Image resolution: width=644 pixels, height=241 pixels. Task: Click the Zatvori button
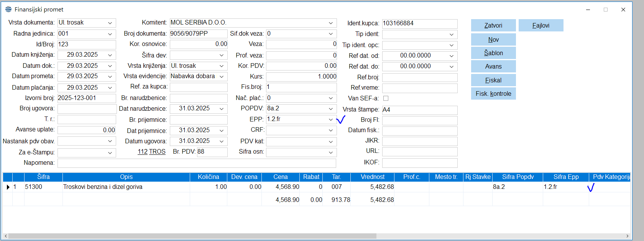(493, 25)
